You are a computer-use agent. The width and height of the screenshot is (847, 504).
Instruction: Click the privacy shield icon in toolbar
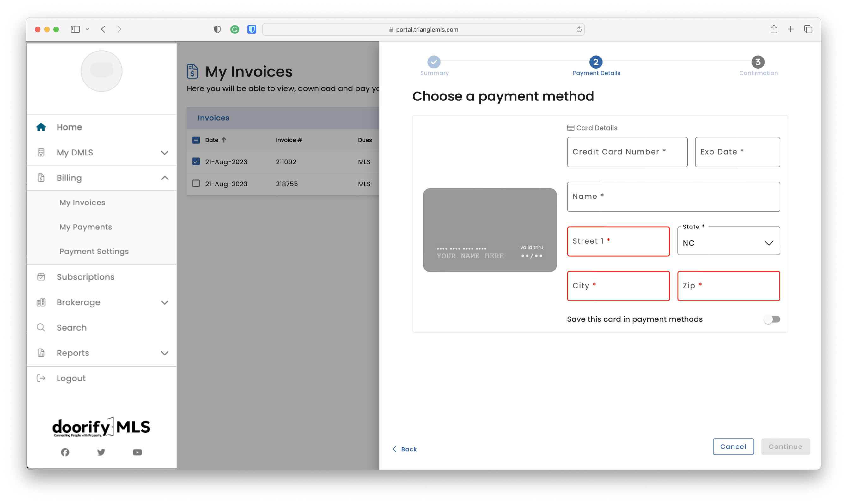217,29
